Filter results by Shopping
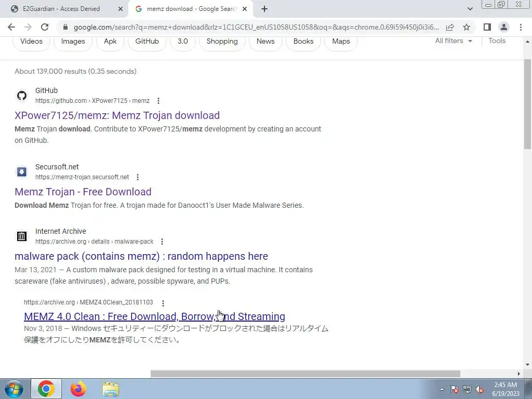This screenshot has height=399, width=532. point(222,42)
